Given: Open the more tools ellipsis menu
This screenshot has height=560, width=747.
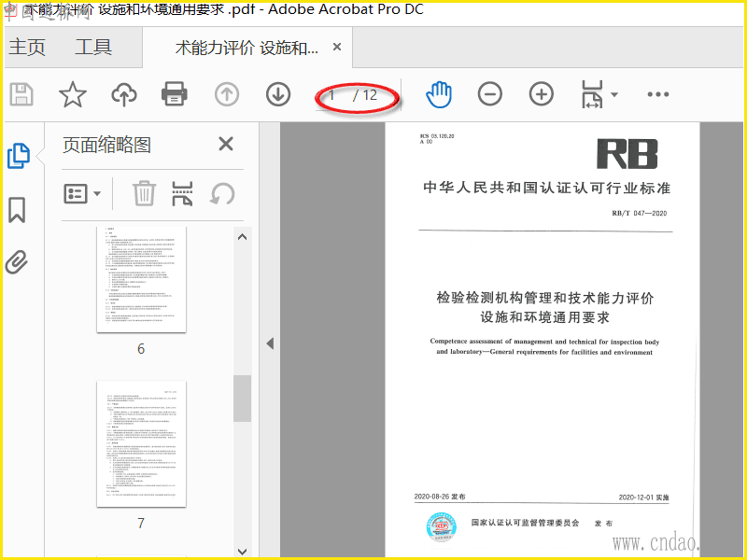Looking at the screenshot, I should coord(658,94).
